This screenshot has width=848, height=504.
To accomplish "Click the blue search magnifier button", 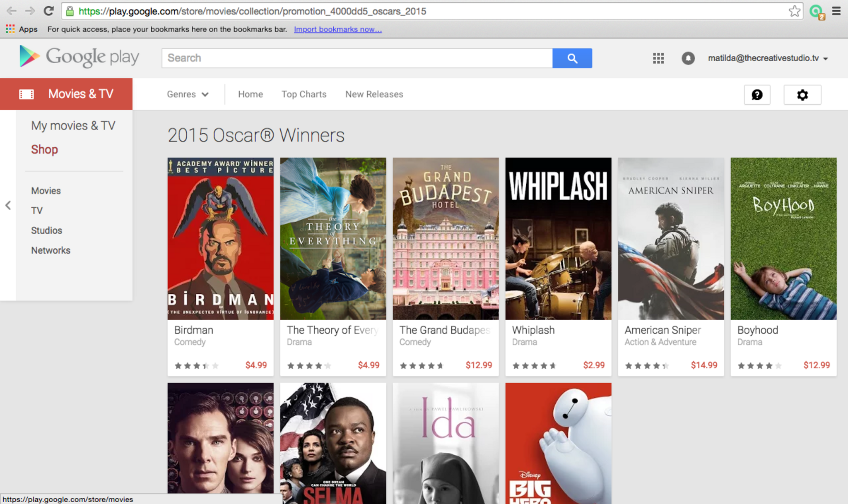I will click(572, 58).
